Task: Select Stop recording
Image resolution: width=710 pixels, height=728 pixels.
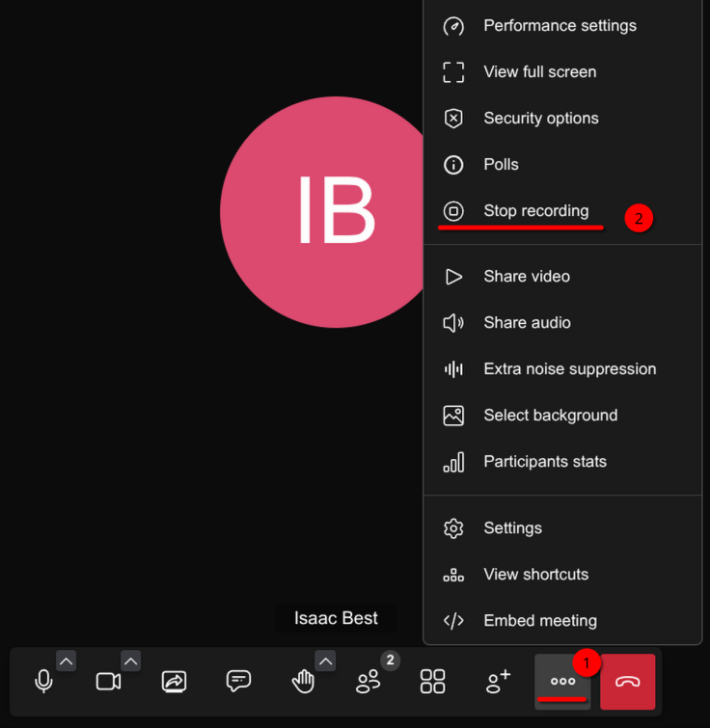Action: coord(562,211)
